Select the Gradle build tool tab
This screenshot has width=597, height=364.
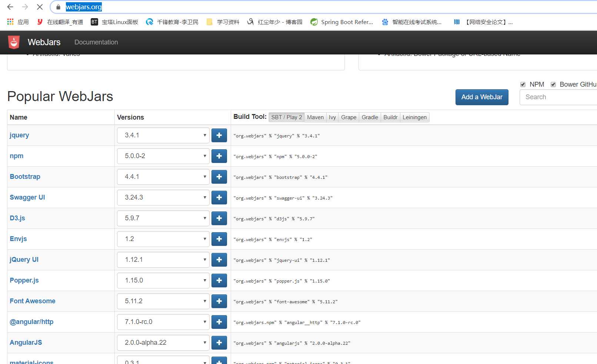point(370,117)
